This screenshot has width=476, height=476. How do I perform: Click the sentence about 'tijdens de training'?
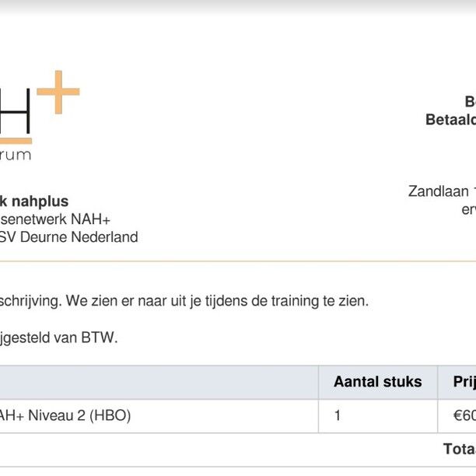click(x=184, y=301)
